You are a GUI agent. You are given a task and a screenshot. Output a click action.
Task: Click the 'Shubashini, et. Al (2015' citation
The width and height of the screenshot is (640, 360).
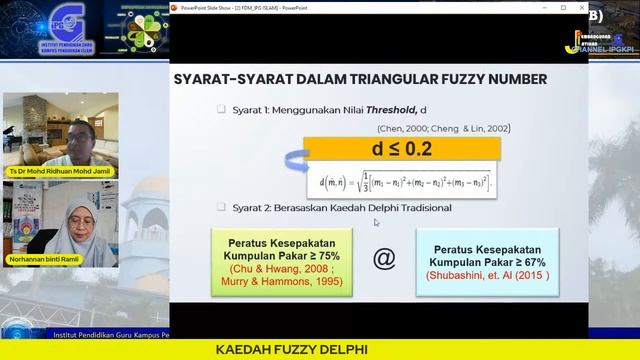487,276
